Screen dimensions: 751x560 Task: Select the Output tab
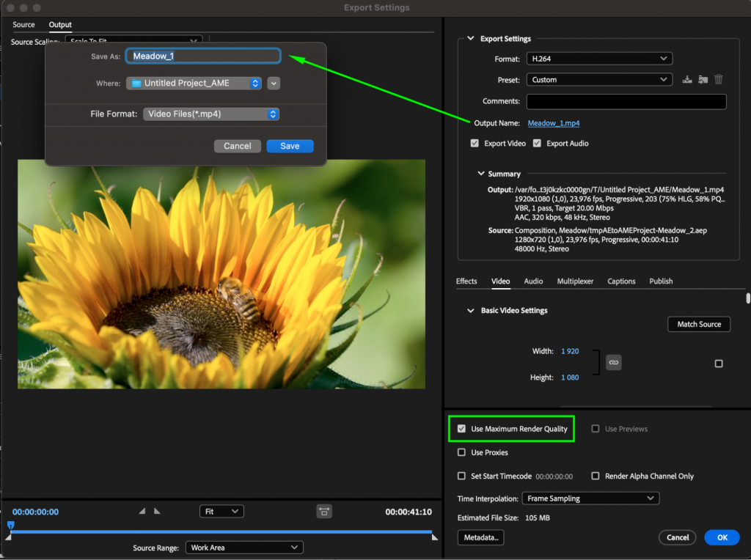(59, 24)
